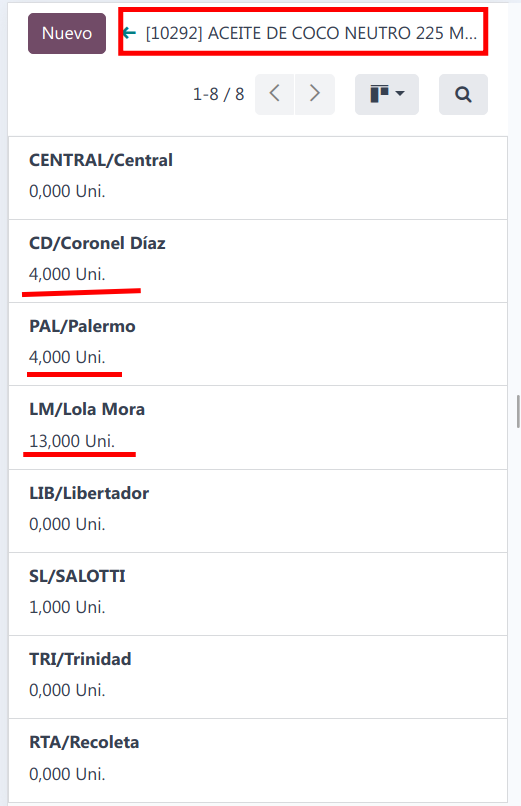Click the 1-8 / 8 pager counter
The image size is (521, 806).
point(218,95)
